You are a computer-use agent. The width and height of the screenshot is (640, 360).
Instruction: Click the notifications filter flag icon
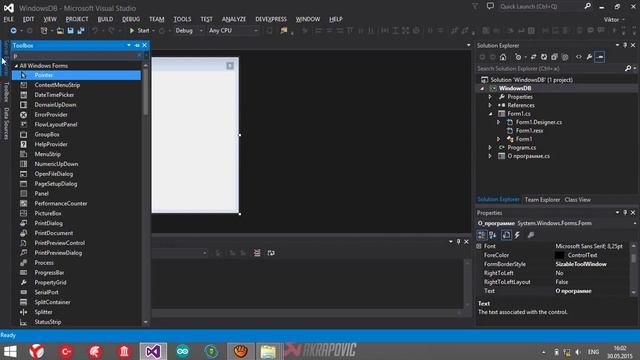pos(475,6)
